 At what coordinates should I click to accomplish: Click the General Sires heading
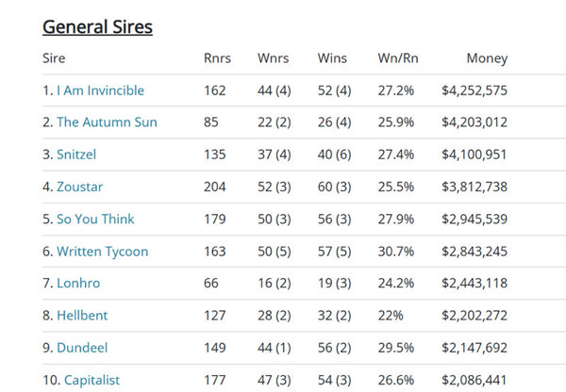point(97,26)
